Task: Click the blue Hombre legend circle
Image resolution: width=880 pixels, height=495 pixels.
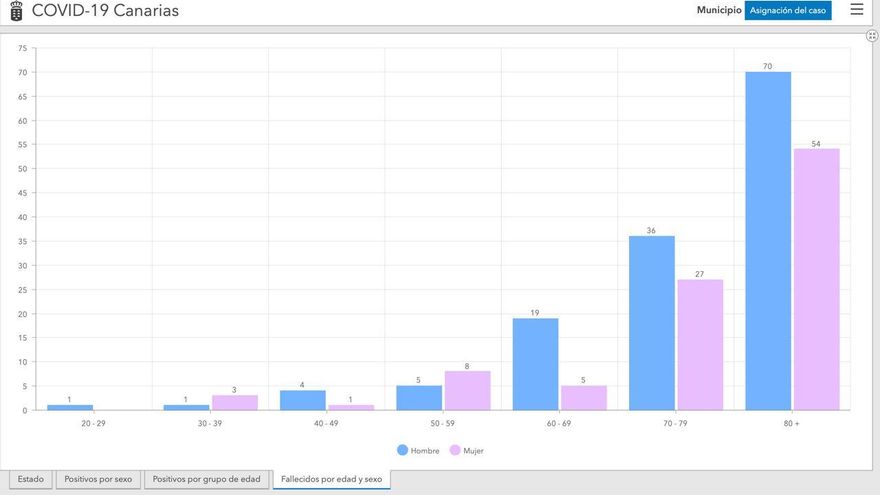Action: point(403,450)
